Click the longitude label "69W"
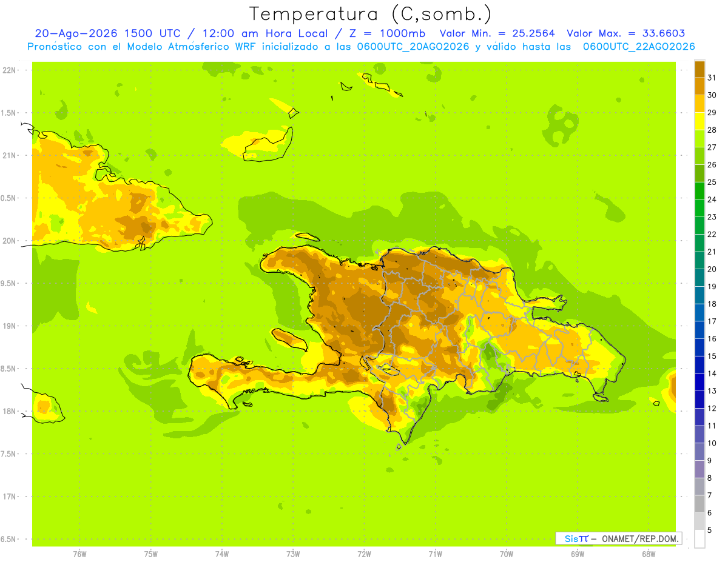Viewport: 728px width, 562px height. 578,554
